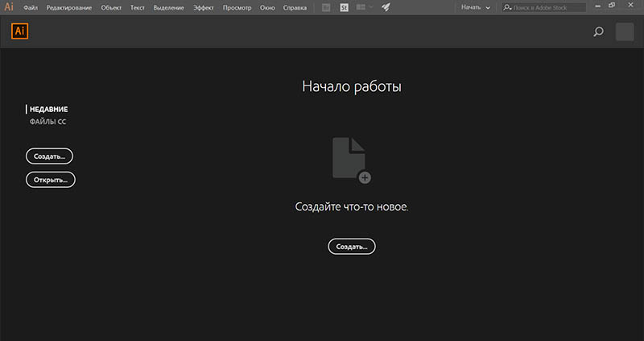Open the Редактирование menu
Viewport: 644px width, 341px height.
pyautogui.click(x=69, y=7)
